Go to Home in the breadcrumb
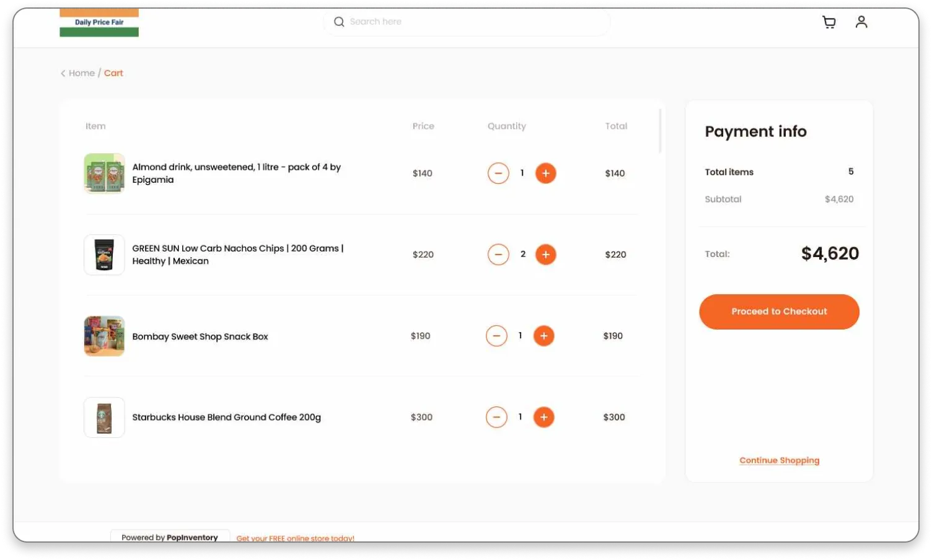This screenshot has width=932, height=560. coord(82,73)
